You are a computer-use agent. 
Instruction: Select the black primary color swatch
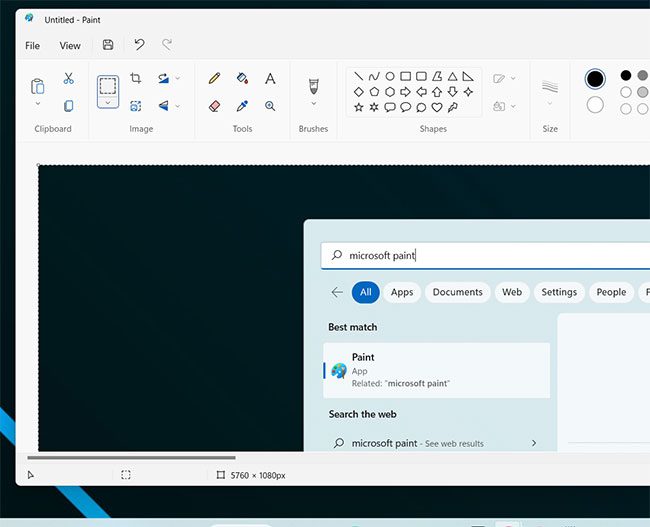pos(595,78)
